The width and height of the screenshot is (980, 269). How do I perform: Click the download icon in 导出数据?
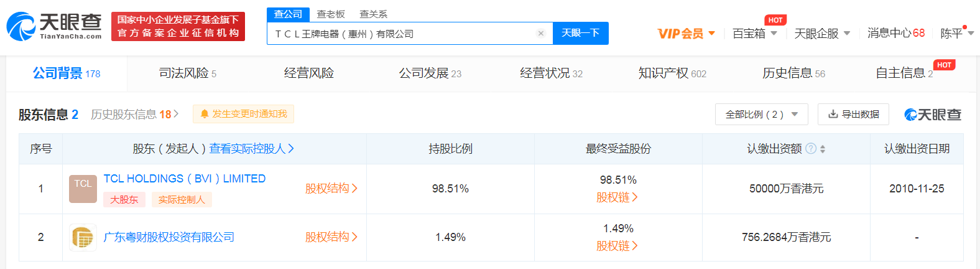click(x=833, y=114)
